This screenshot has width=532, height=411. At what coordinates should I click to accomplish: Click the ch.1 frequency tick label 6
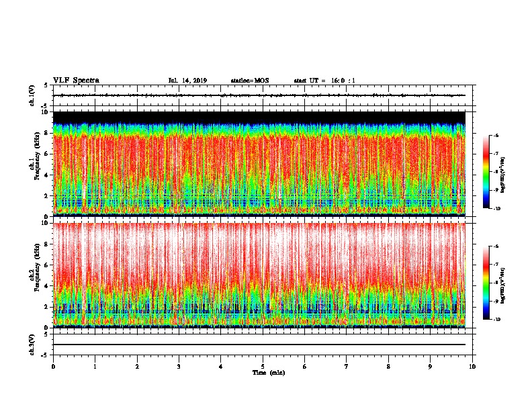[x=47, y=154]
